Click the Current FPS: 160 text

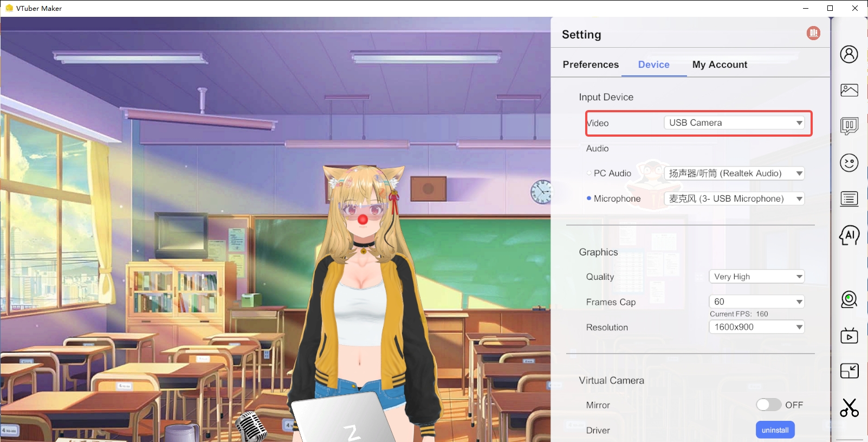pyautogui.click(x=739, y=314)
